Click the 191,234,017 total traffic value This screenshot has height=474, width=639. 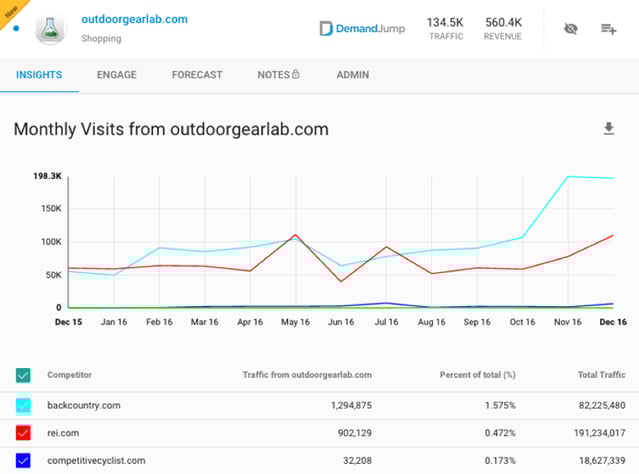click(599, 433)
